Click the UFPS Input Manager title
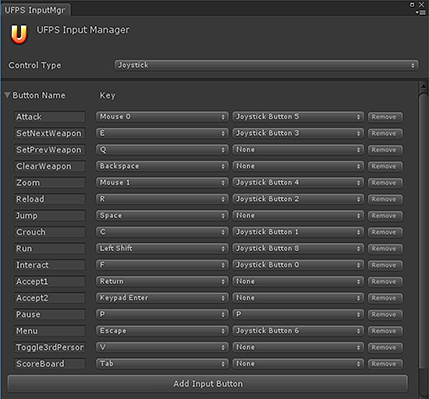 (x=83, y=30)
